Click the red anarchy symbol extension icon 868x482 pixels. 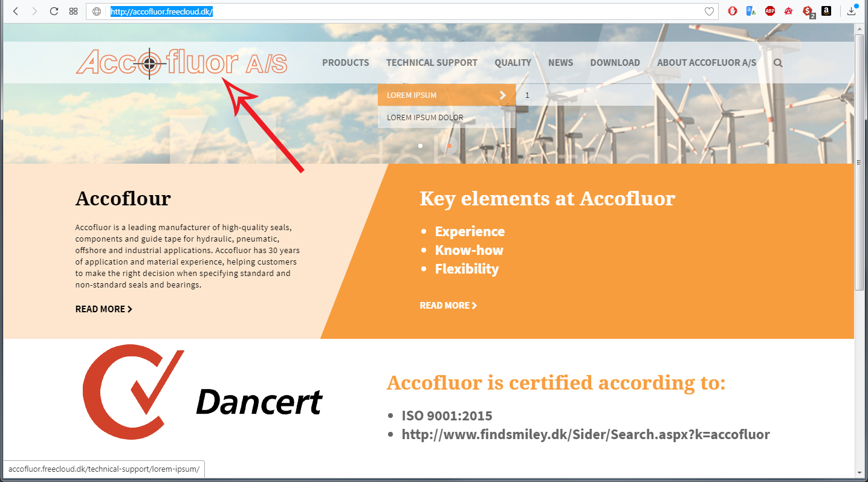point(788,11)
